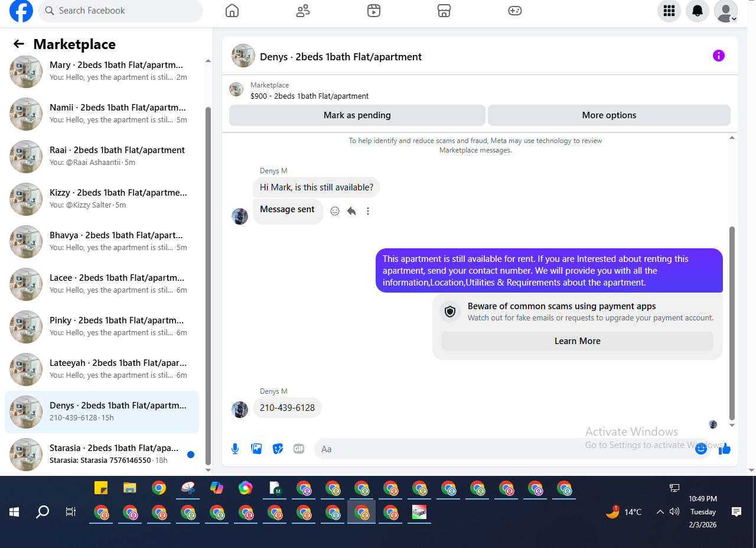The image size is (756, 548).
Task: Click the unread blue dot on Starasia
Action: click(x=191, y=455)
